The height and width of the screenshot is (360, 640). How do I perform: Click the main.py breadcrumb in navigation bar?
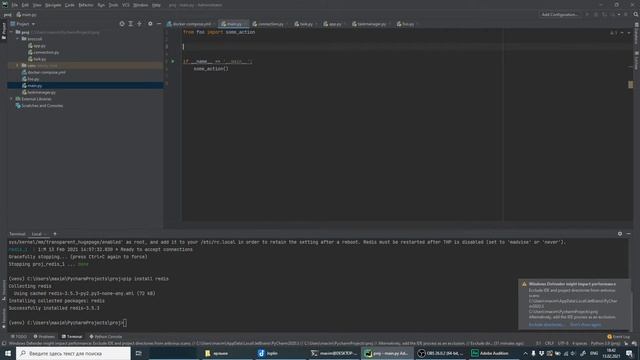(x=27, y=15)
